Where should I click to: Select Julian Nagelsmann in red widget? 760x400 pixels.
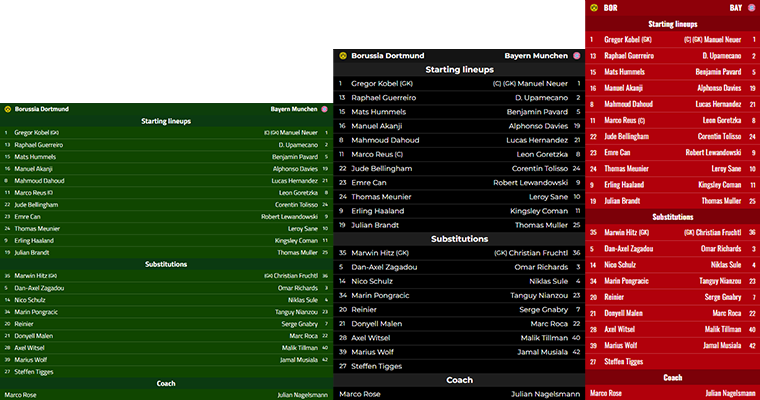[x=730, y=393]
